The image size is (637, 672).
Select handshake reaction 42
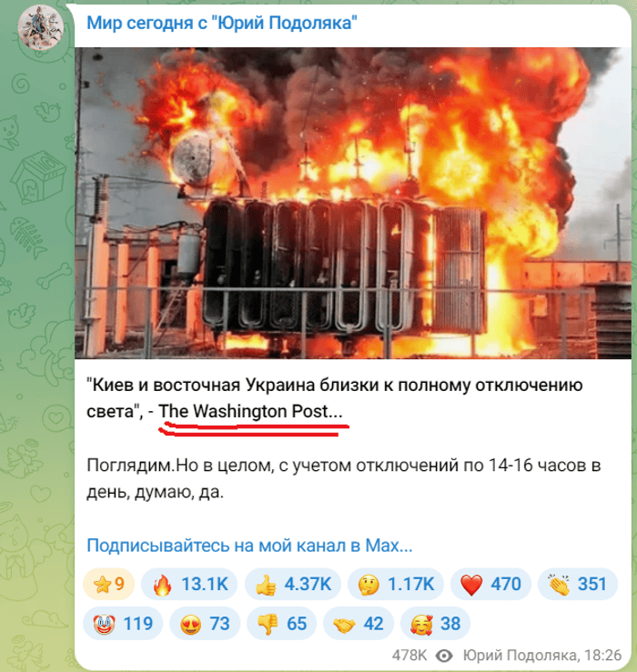(x=359, y=624)
